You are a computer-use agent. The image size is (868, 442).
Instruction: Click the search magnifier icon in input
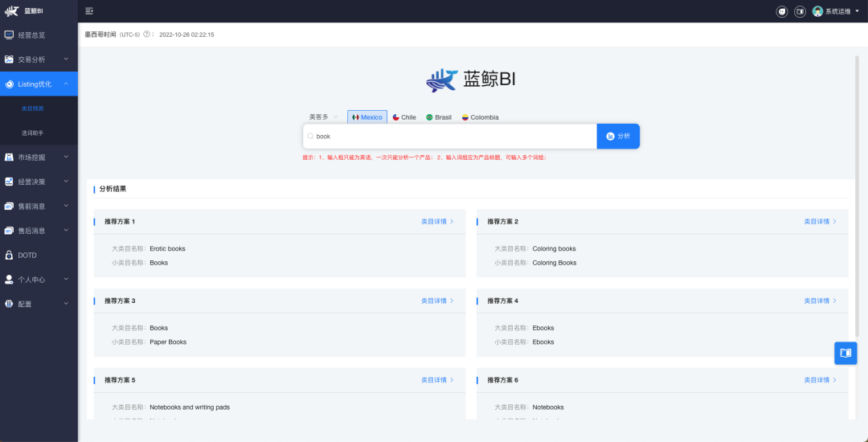tap(310, 136)
